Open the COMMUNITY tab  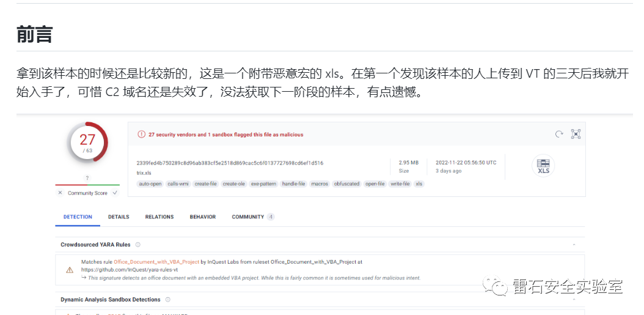(247, 217)
